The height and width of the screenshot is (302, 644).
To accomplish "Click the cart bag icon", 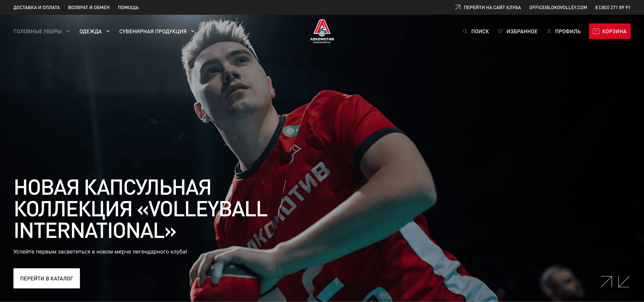I will (x=596, y=31).
